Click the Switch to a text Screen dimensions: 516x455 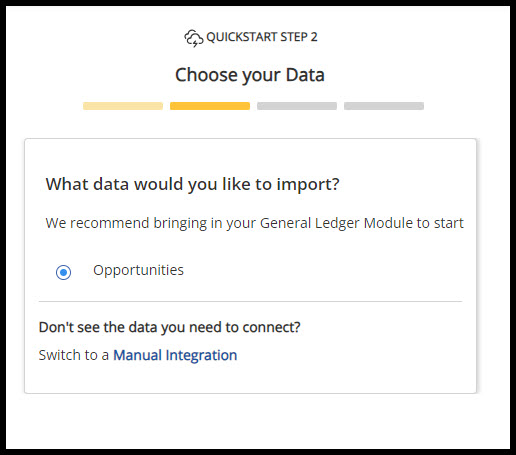pyautogui.click(x=74, y=355)
